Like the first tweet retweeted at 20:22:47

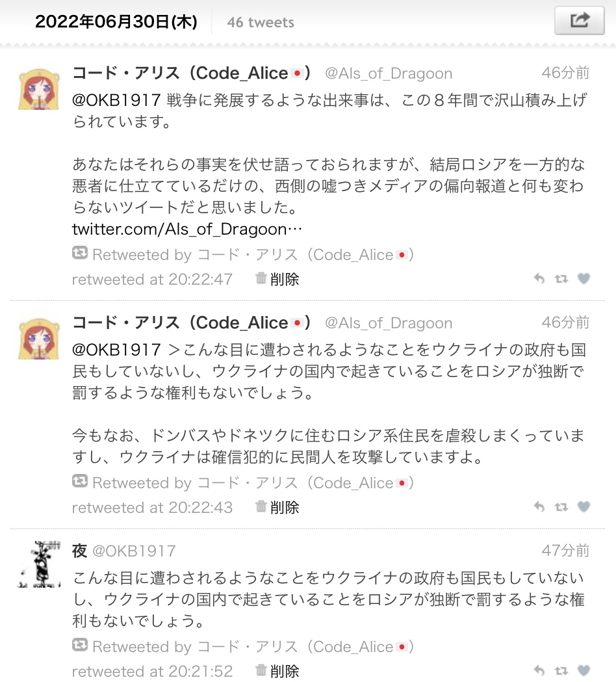[584, 278]
